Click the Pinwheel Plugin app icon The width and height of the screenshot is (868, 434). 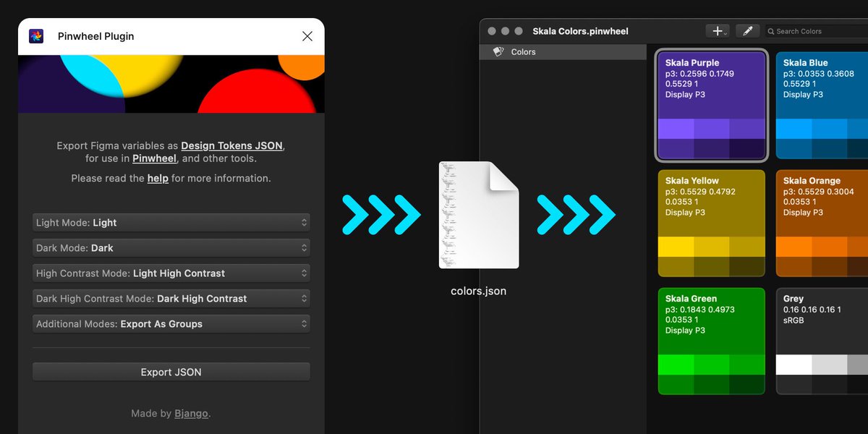36,36
